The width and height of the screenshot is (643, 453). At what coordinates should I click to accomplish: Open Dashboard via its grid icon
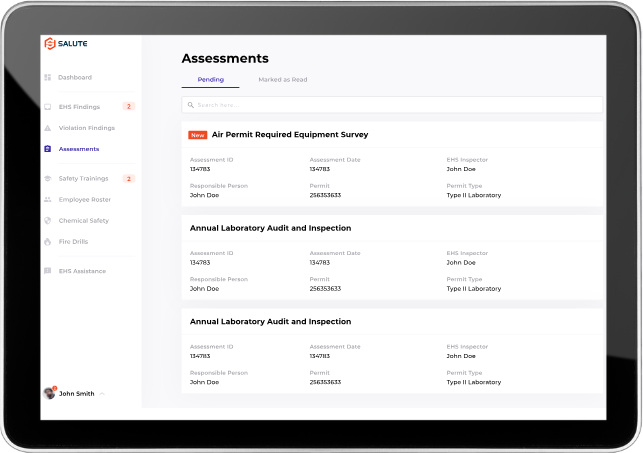pos(48,77)
